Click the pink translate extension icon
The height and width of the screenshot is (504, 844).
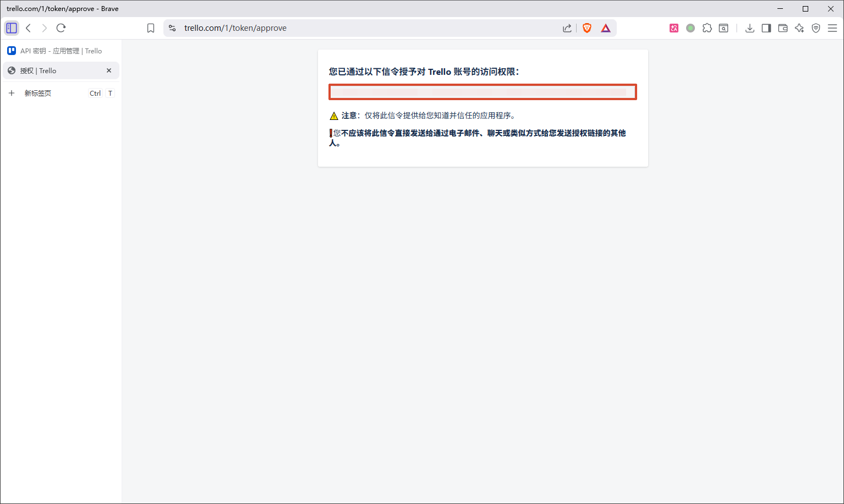[x=674, y=28]
